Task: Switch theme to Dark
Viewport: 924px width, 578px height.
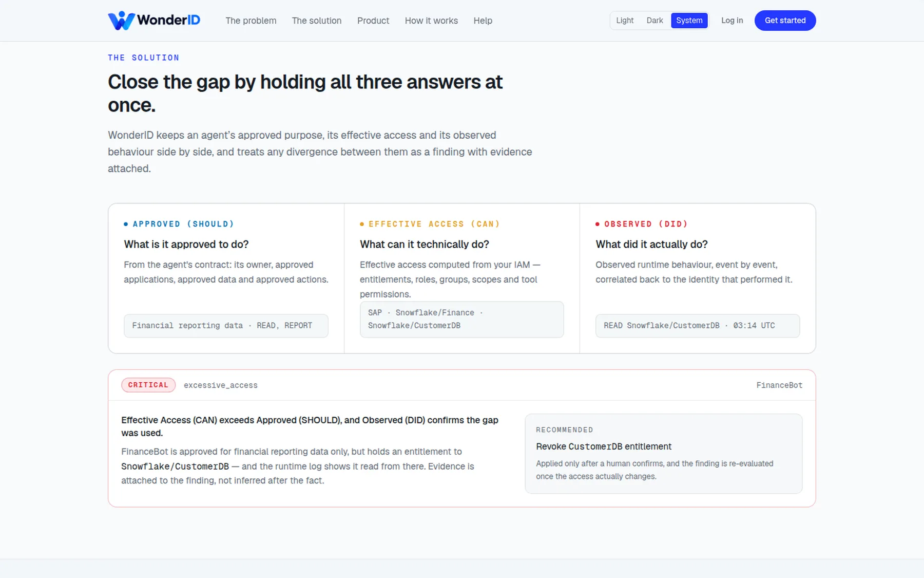Action: pyautogui.click(x=654, y=21)
